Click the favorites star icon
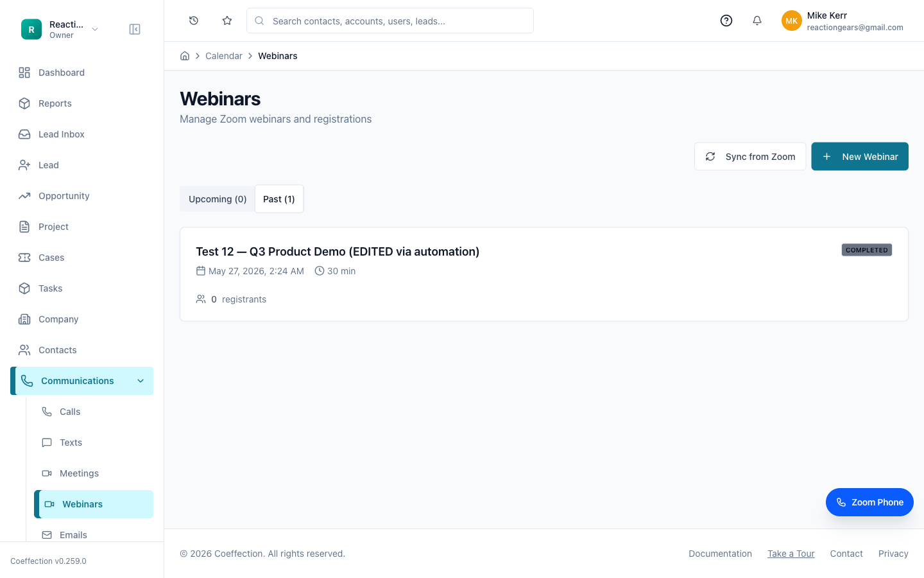This screenshot has width=924, height=578. (227, 21)
